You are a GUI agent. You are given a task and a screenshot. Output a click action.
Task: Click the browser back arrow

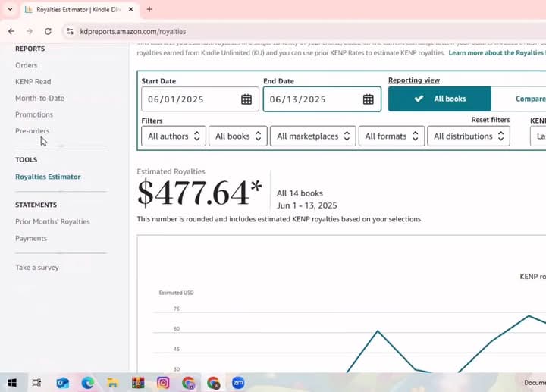click(x=11, y=31)
